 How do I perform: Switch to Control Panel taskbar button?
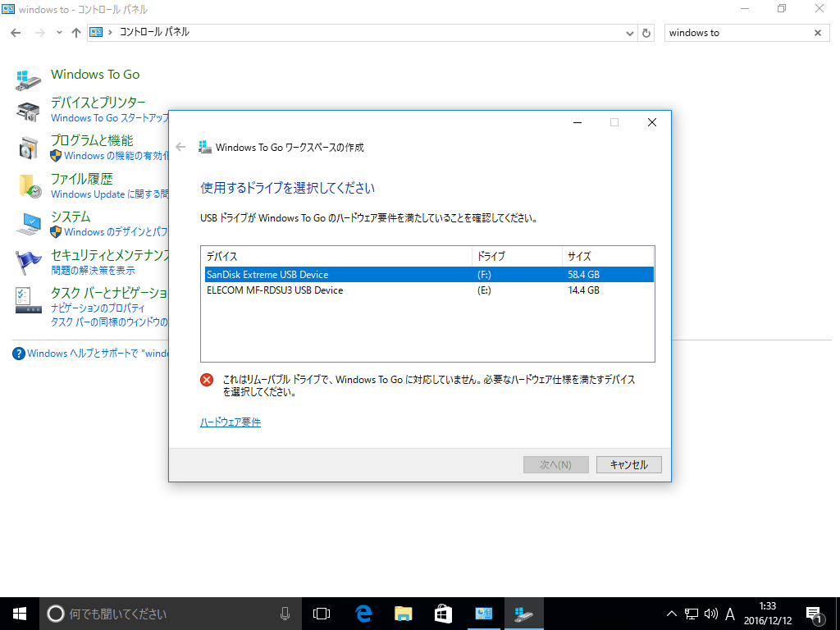coord(484,614)
